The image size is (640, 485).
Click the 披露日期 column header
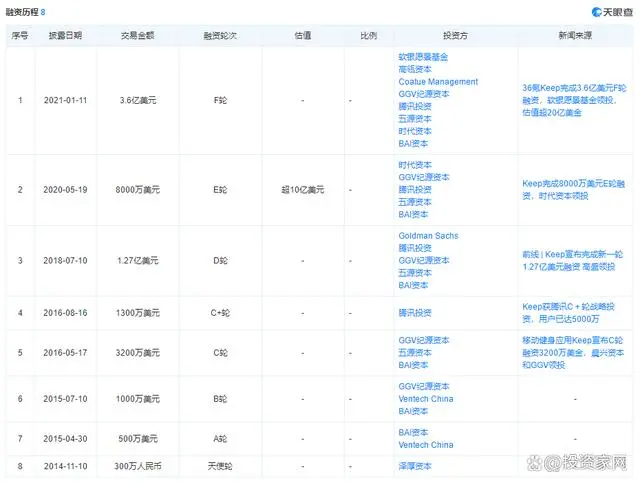click(x=65, y=36)
